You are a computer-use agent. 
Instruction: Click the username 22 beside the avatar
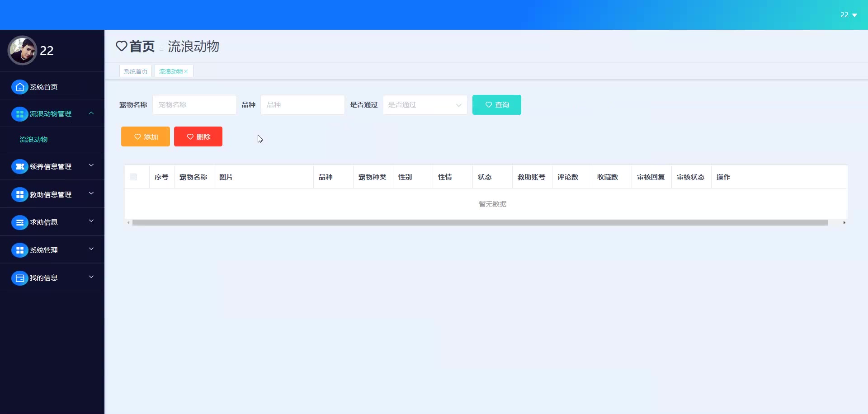[x=47, y=51]
